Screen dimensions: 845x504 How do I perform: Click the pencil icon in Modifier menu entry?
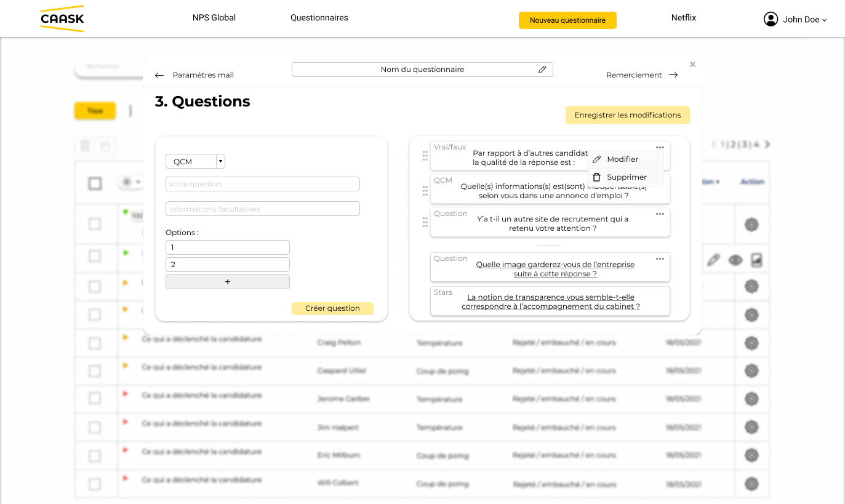pyautogui.click(x=596, y=159)
